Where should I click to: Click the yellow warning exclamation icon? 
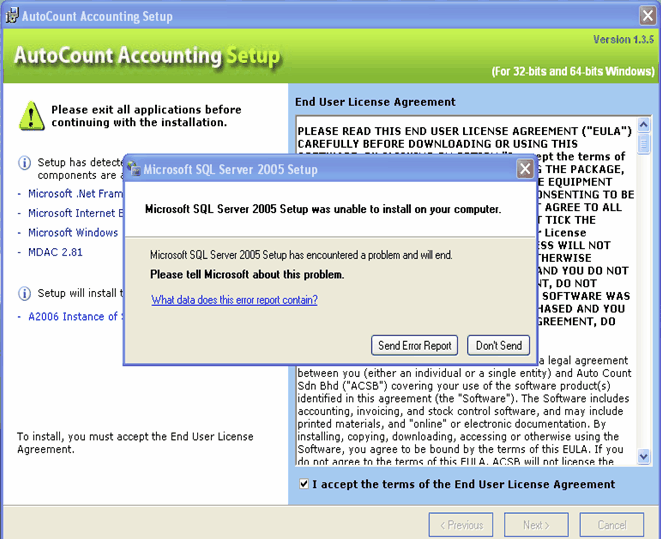pyautogui.click(x=32, y=116)
